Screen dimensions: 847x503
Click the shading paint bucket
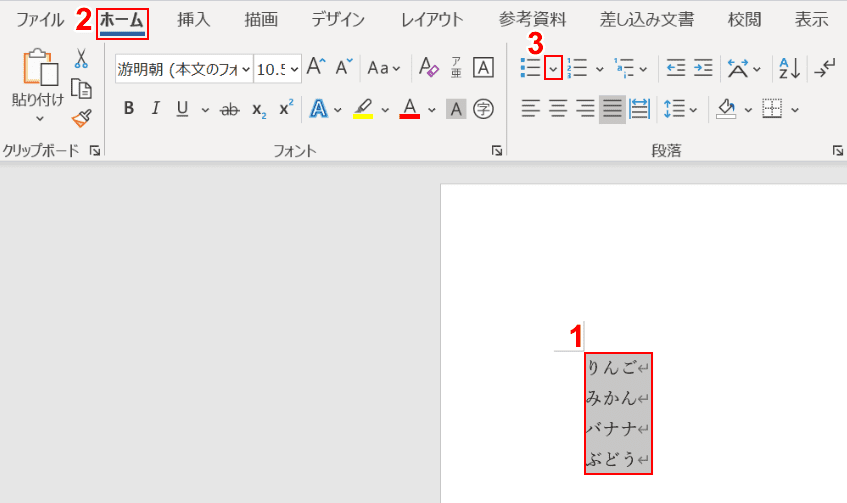(726, 109)
